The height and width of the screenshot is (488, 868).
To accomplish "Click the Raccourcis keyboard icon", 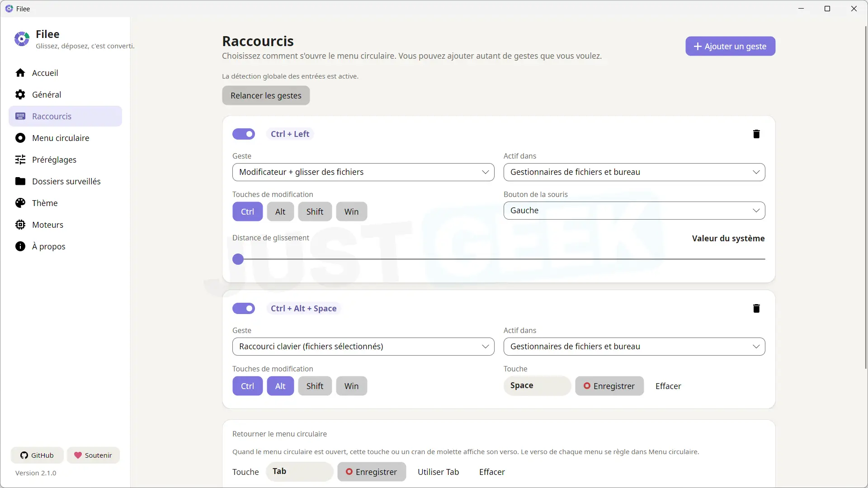I will click(x=20, y=116).
